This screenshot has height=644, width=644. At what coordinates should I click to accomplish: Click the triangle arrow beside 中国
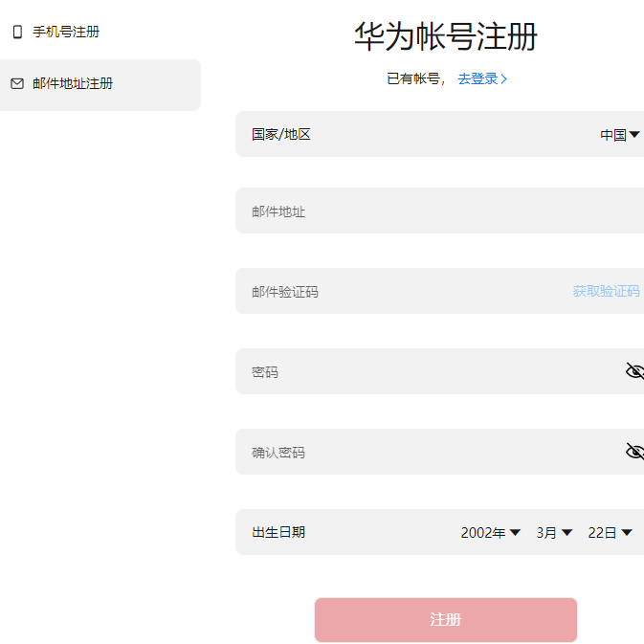pos(634,135)
